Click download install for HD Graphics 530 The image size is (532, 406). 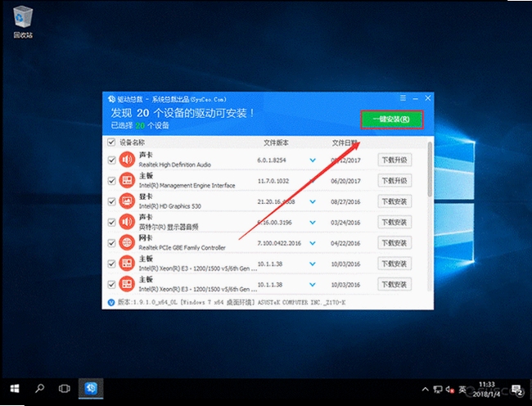pyautogui.click(x=394, y=201)
